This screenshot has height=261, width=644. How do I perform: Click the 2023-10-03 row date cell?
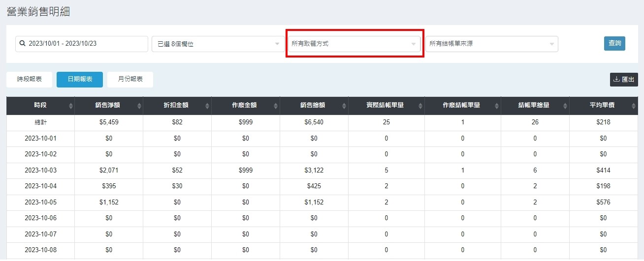point(40,171)
